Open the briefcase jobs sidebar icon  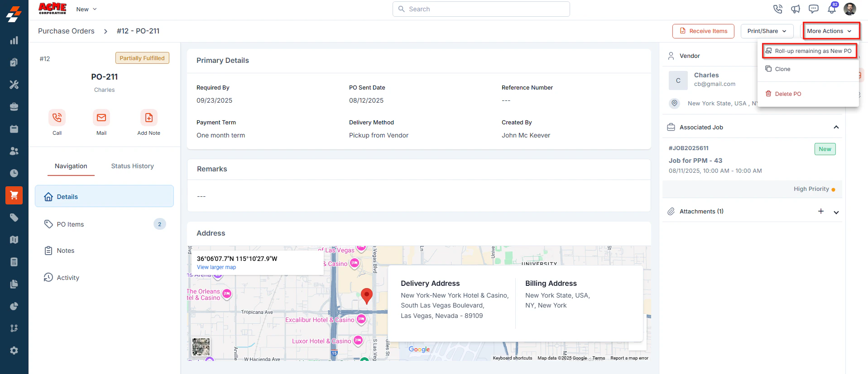coord(14,107)
